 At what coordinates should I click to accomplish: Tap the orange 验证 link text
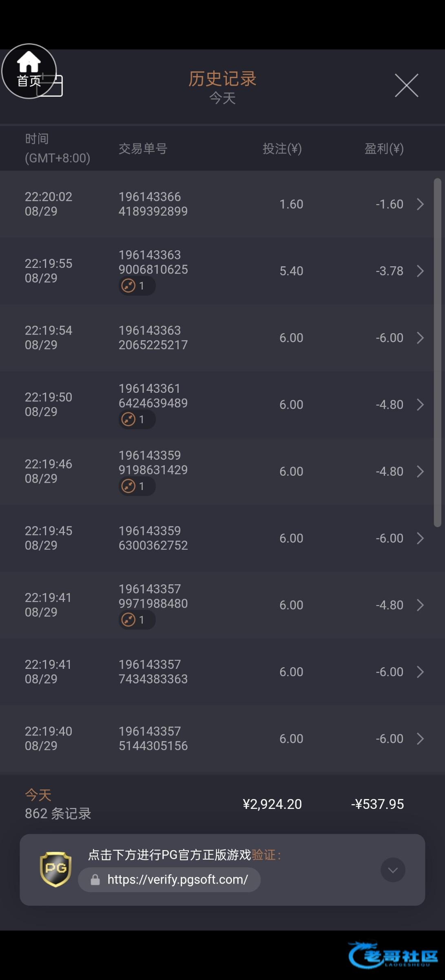click(x=264, y=855)
